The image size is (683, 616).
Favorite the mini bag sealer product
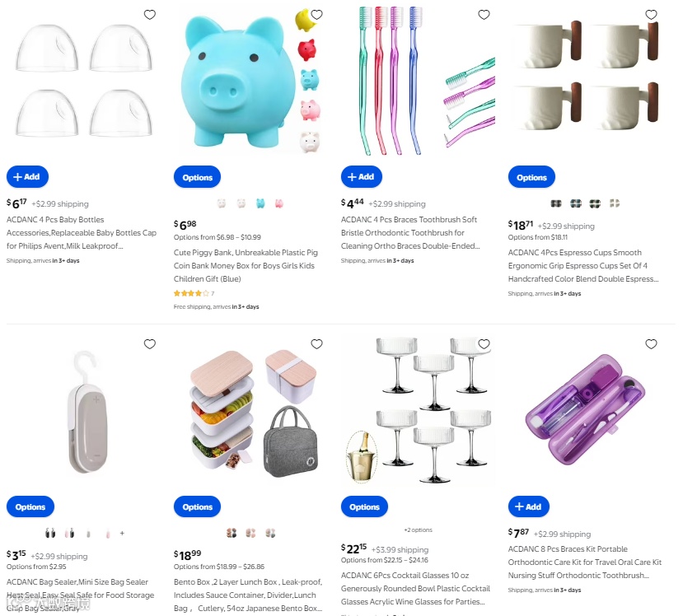click(150, 344)
